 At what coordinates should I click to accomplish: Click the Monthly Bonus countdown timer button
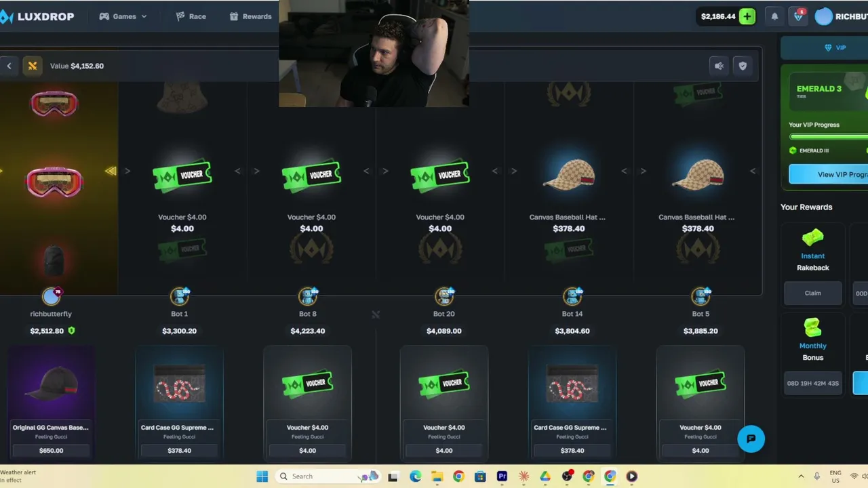pos(812,383)
